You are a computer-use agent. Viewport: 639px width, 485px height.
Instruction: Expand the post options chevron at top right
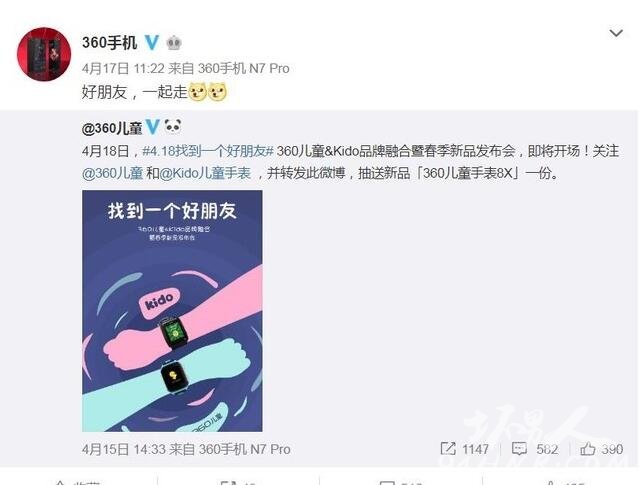616,33
